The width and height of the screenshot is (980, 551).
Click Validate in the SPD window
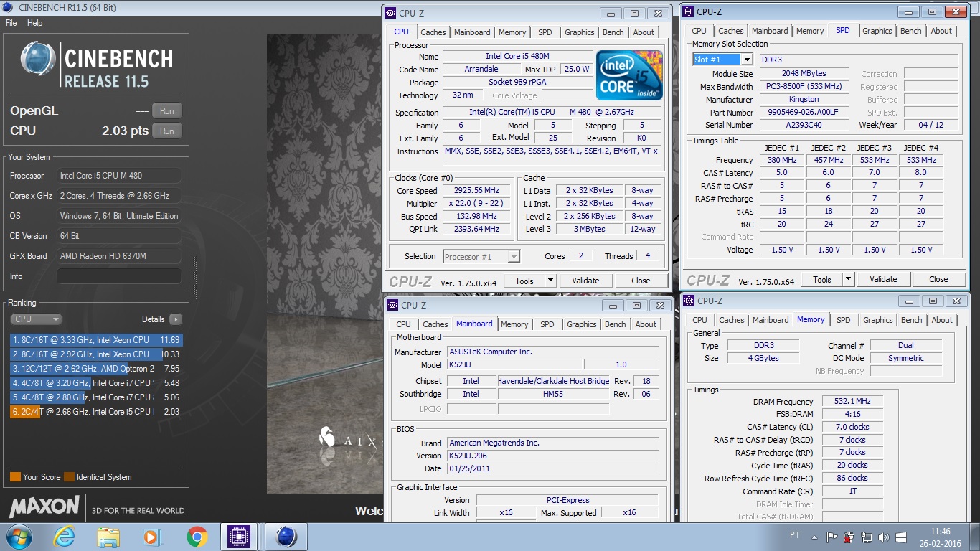point(883,279)
